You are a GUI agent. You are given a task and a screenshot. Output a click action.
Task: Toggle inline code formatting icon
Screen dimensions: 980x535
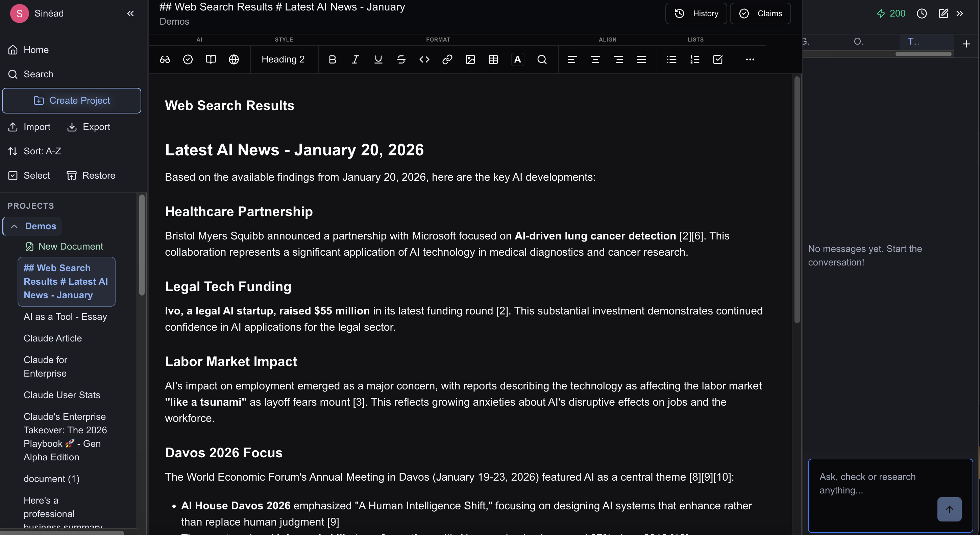tap(424, 59)
